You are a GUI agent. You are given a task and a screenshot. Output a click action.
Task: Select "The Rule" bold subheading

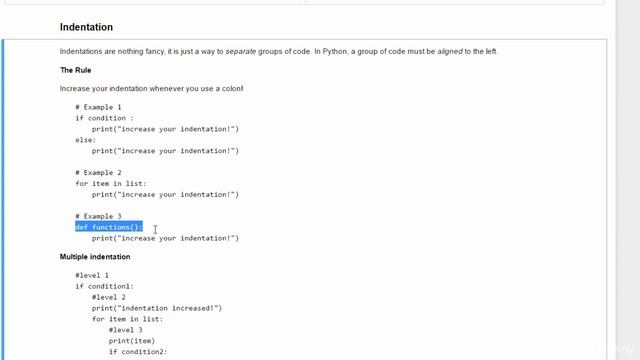click(76, 70)
